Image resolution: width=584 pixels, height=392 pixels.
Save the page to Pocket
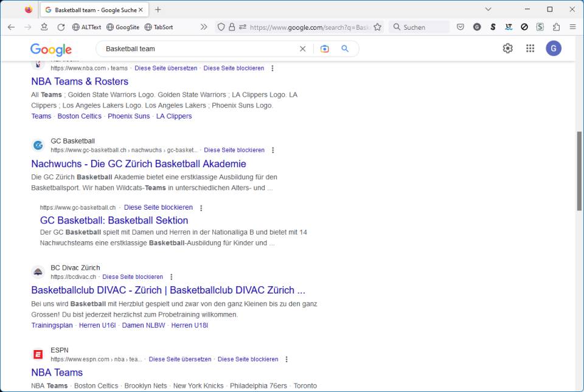460,27
